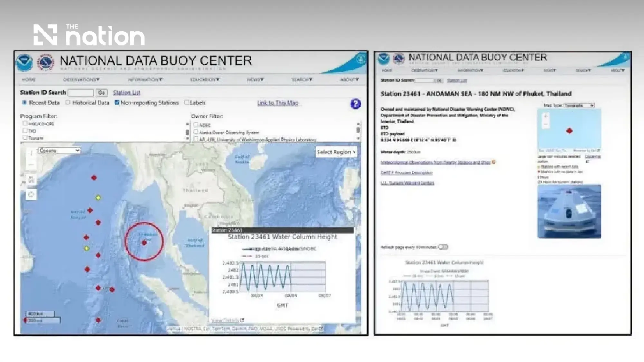Enable the Labels checkbox
644x362 pixels.
tap(186, 102)
